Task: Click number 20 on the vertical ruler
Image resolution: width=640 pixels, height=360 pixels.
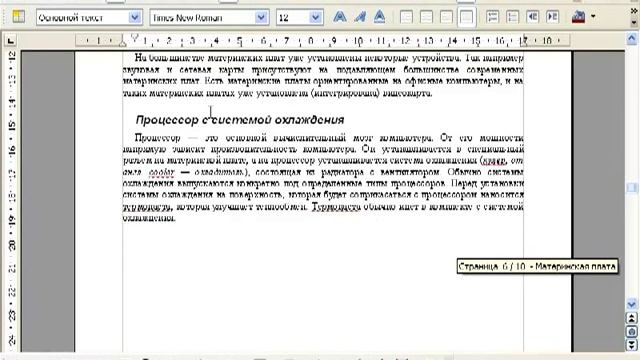Action: point(11,245)
